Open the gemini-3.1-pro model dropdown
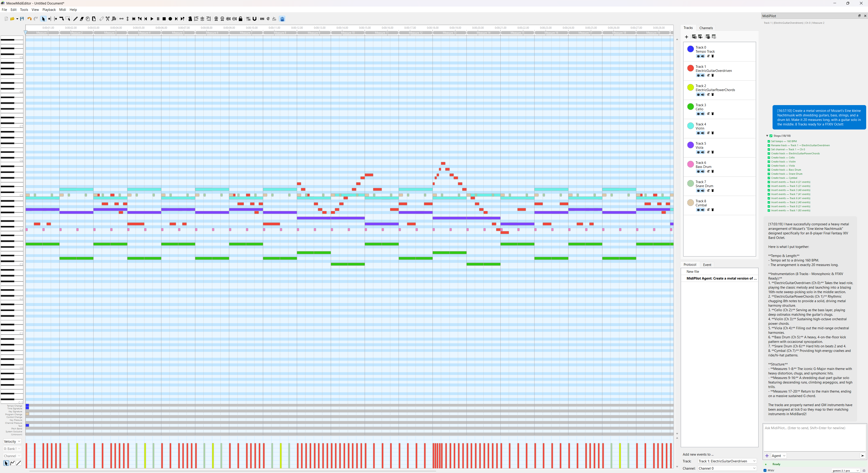Image resolution: width=868 pixels, height=473 pixels. tap(846, 471)
